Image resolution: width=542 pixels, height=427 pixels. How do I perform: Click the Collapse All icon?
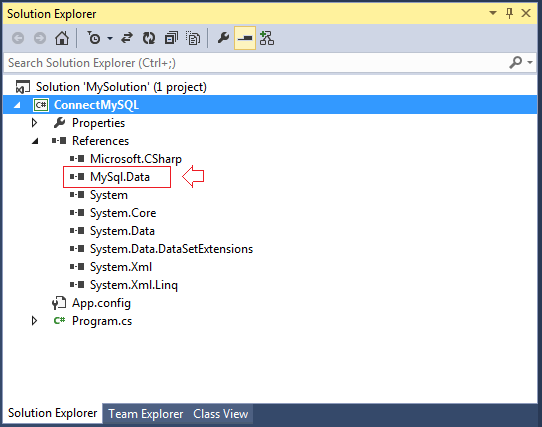(x=171, y=38)
